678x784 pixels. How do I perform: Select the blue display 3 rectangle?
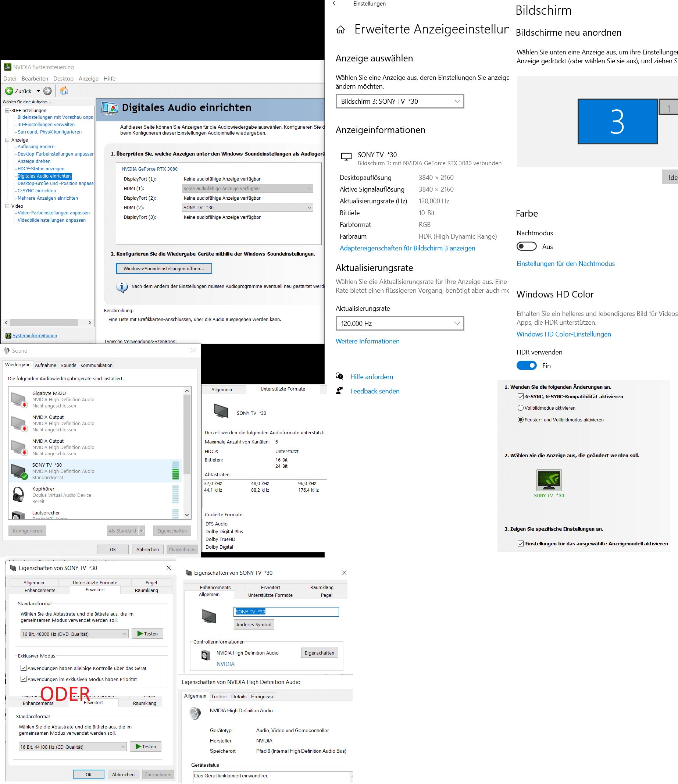point(617,121)
